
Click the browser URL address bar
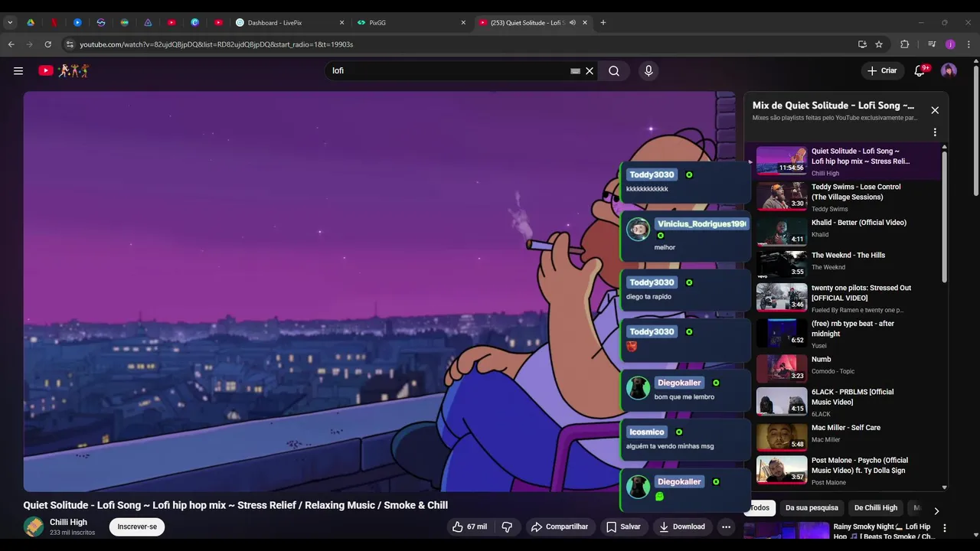[x=459, y=44]
